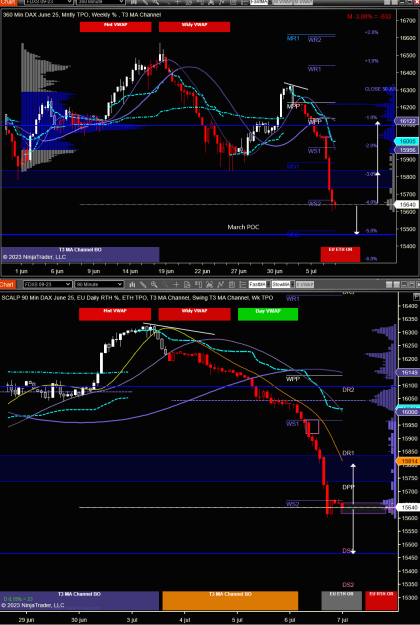420x625 pixels.
Task: Click zoom out magnifier in 90 Minute chart toolbar
Action: coord(165,284)
